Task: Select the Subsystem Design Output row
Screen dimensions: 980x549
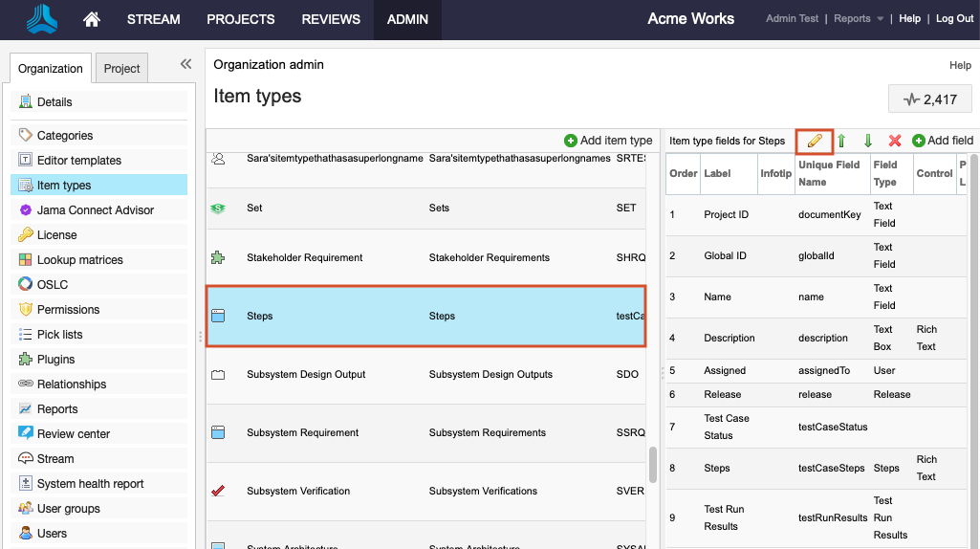Action: 425,375
